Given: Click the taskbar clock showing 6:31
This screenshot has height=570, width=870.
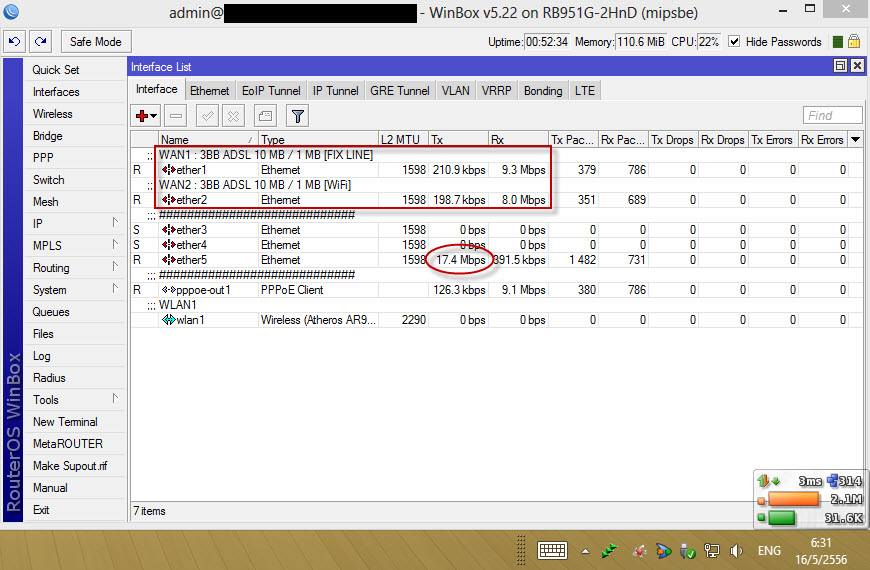Looking at the screenshot, I should (x=821, y=542).
